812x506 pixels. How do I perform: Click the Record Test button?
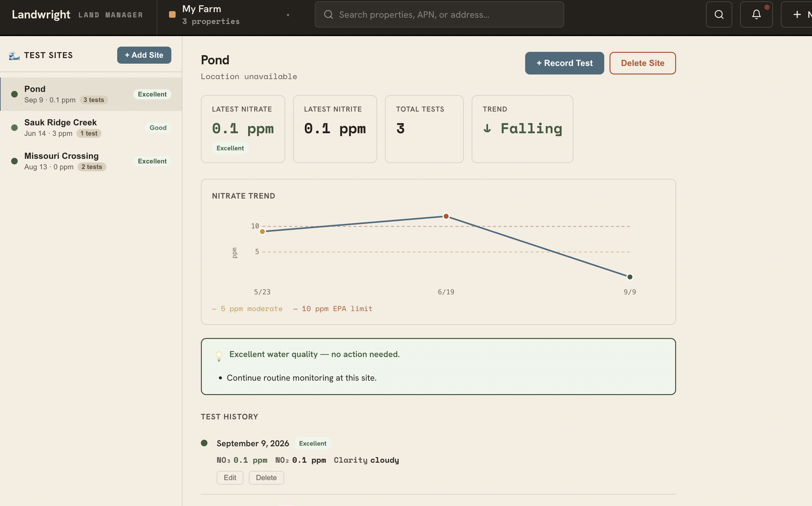tap(564, 63)
